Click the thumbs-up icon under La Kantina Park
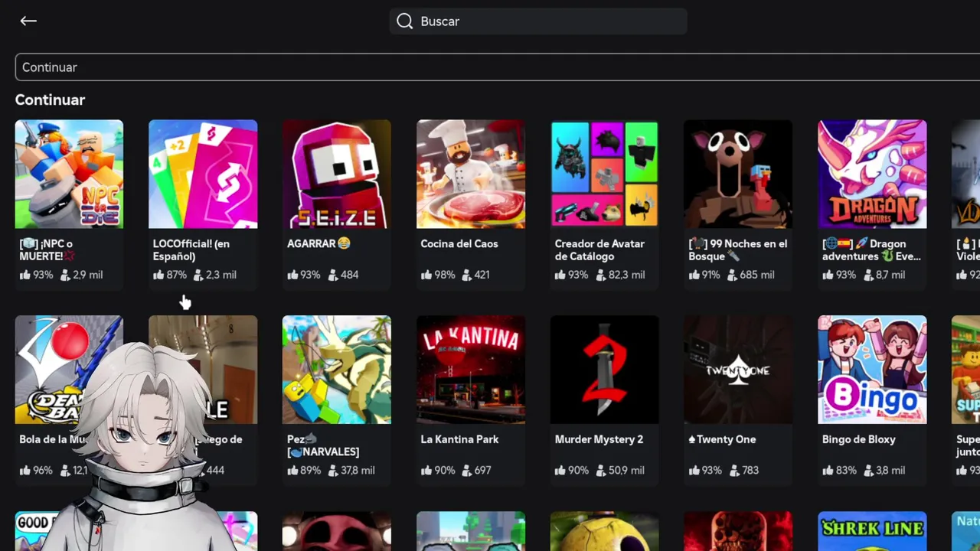Screen dimensions: 980x551 (426, 471)
